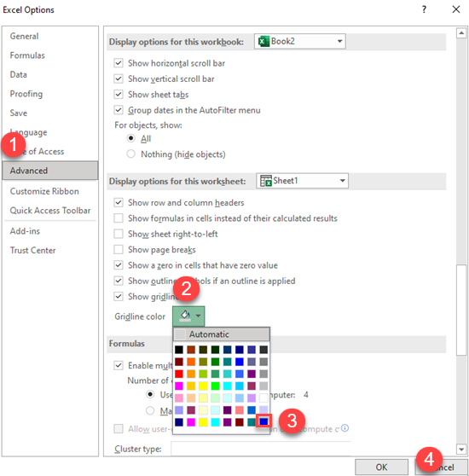Uncheck Show row and column headers
Viewport: 469px width, 476px height.
119,202
